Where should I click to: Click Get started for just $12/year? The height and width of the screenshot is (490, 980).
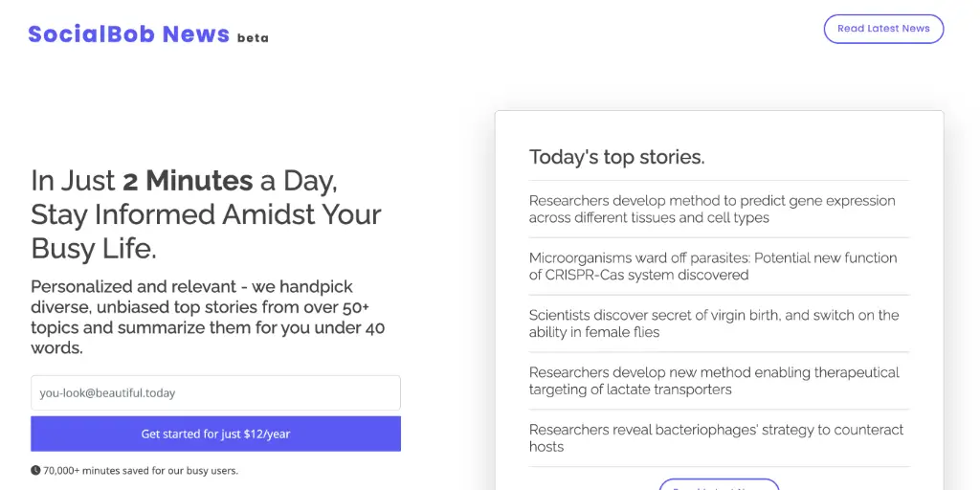[215, 434]
